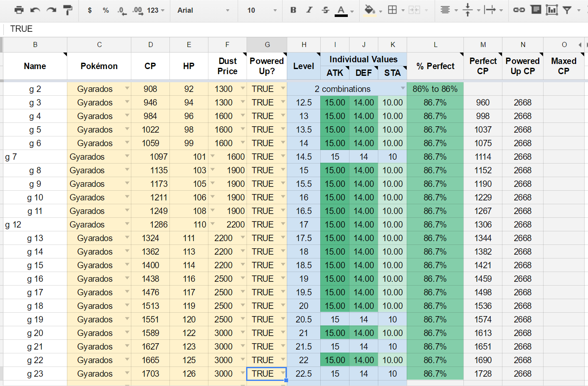The height and width of the screenshot is (386, 588).
Task: Insert a link
Action: (x=519, y=10)
